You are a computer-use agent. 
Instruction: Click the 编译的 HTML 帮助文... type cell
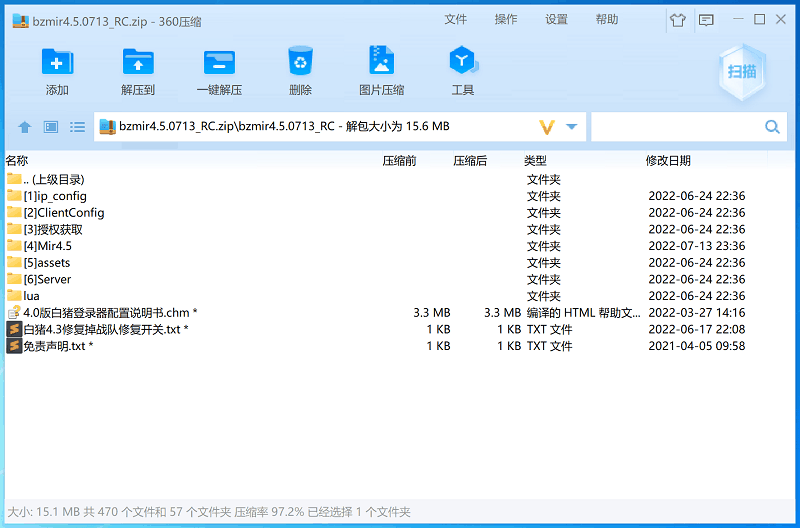click(x=583, y=313)
